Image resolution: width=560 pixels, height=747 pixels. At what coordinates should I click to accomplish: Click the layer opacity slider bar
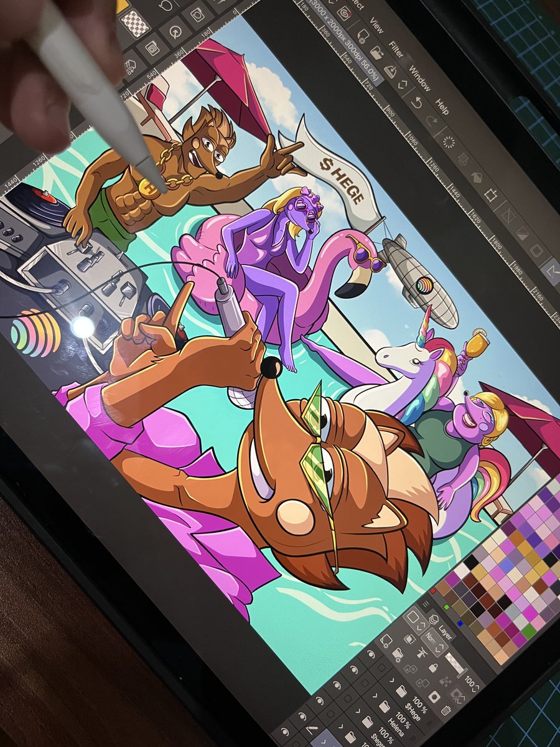457,665
